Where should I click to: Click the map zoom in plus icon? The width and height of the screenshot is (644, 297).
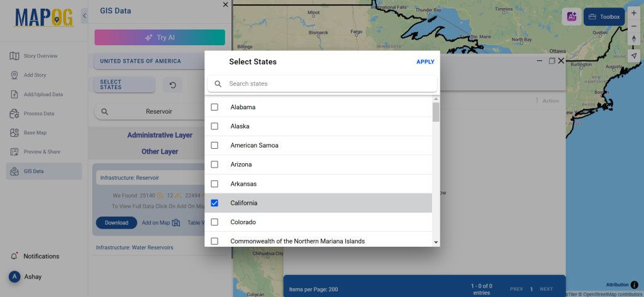(x=633, y=13)
